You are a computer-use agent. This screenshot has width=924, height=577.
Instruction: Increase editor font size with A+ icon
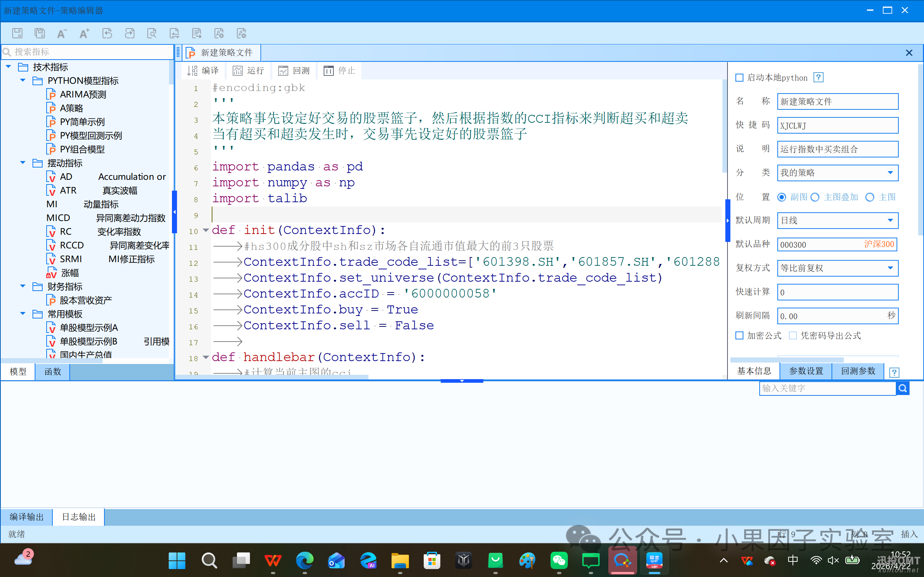pyautogui.click(x=85, y=33)
